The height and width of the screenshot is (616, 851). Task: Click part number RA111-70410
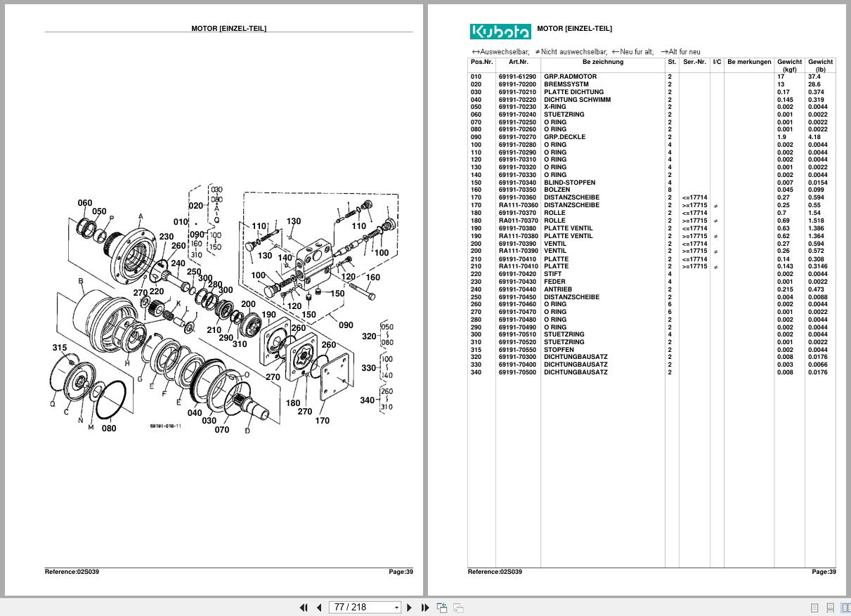coord(519,266)
